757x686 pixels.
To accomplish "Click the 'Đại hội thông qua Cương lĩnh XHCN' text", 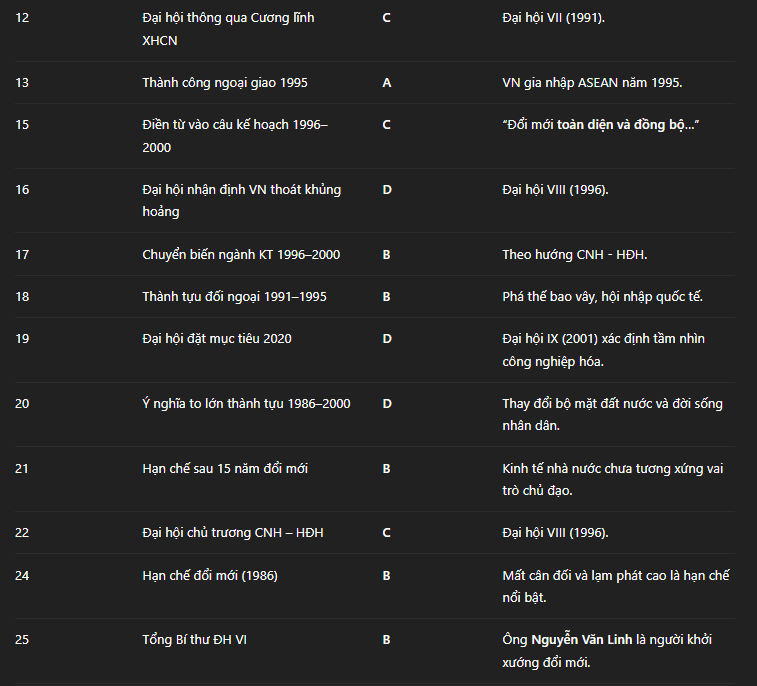I will click(x=228, y=29).
